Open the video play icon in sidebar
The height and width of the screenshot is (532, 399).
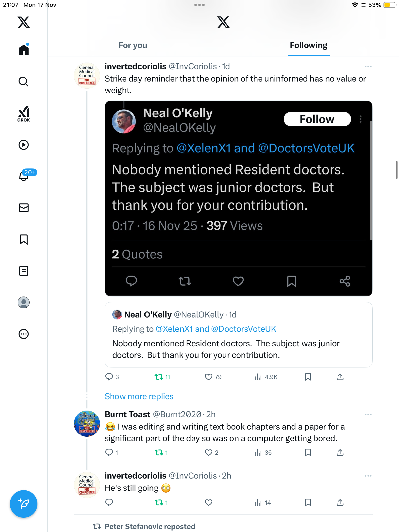pyautogui.click(x=24, y=145)
